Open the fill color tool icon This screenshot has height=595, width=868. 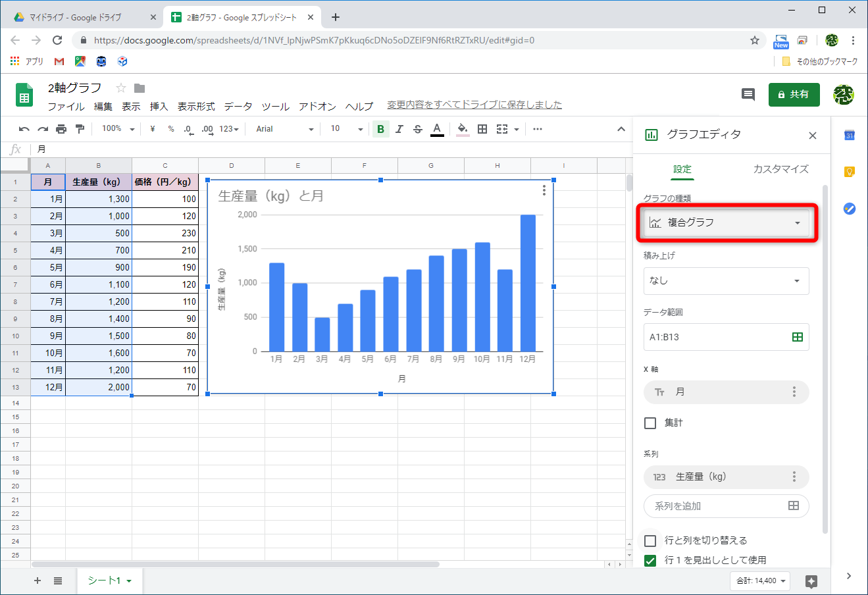click(x=462, y=129)
